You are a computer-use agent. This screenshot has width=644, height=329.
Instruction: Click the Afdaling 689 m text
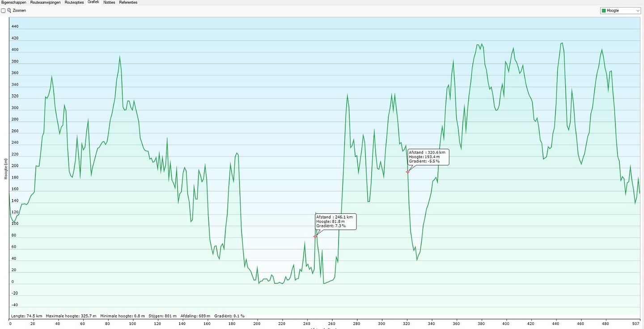pos(195,316)
